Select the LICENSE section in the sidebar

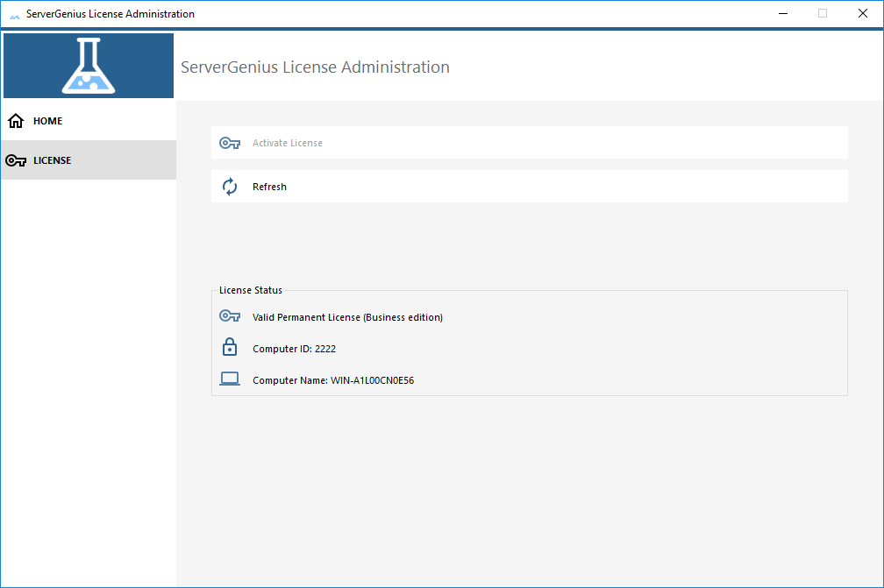55,160
